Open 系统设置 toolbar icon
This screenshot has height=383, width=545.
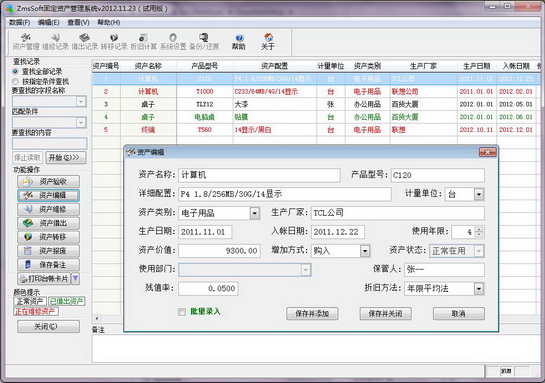173,41
